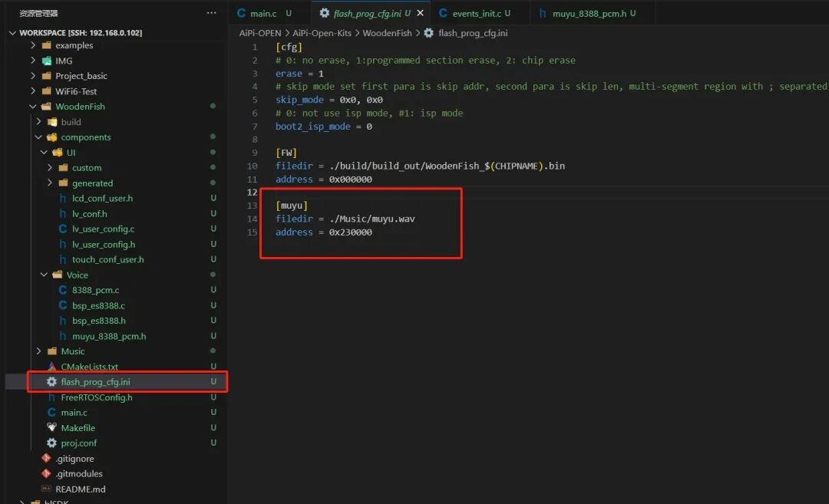The width and height of the screenshot is (829, 504).
Task: Expand the build folder
Action: click(38, 121)
